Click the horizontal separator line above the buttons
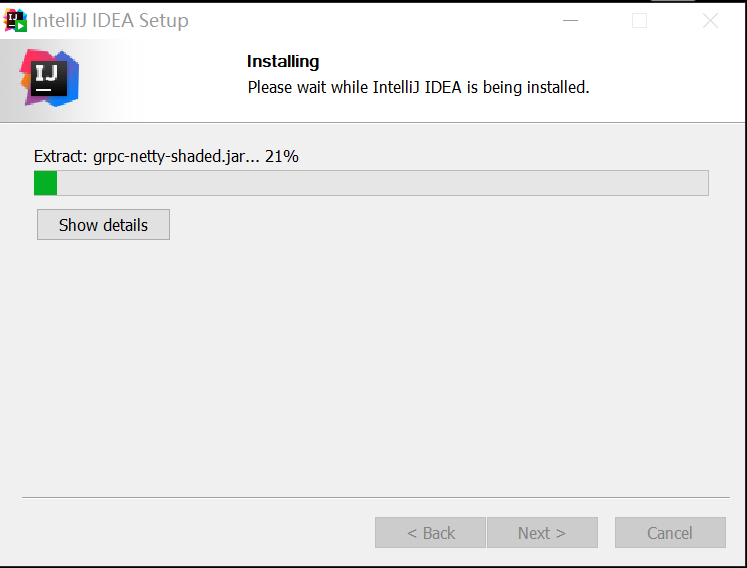This screenshot has height=568, width=747. [376, 497]
